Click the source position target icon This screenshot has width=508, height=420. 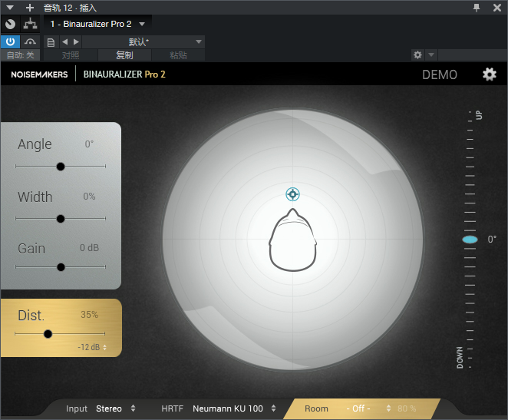[292, 194]
